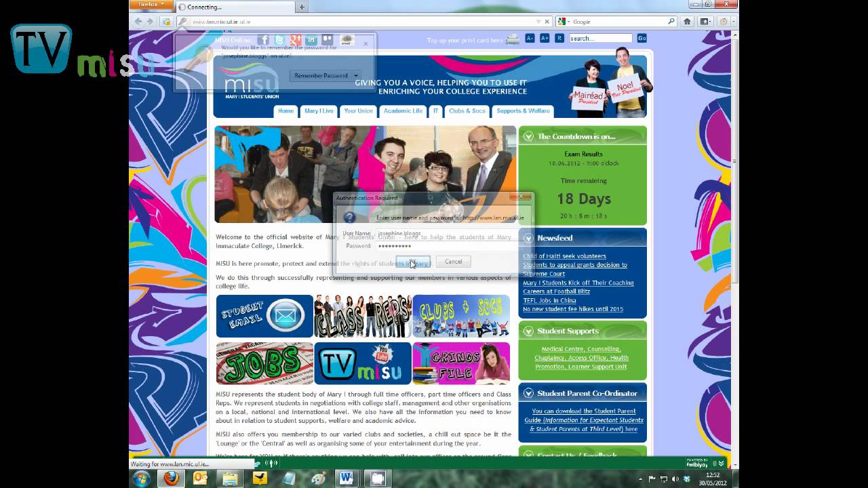The width and height of the screenshot is (868, 488).
Task: Click the website search field
Action: 600,39
